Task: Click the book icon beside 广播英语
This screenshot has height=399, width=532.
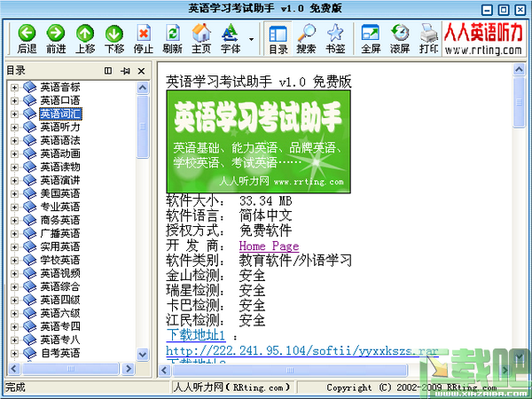Action: (30, 233)
